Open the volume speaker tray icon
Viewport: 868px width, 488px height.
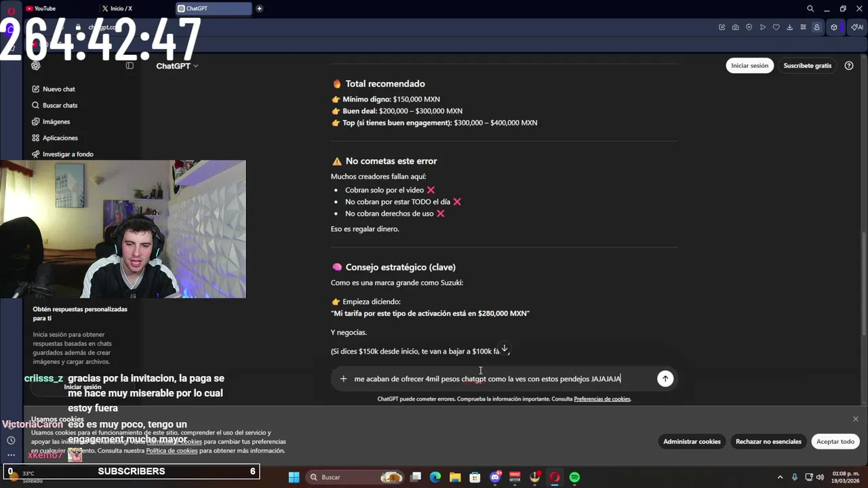(x=820, y=477)
